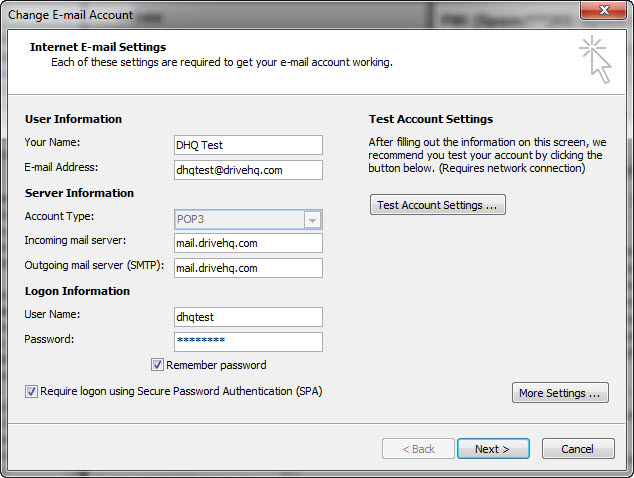Click the Internet E-mail Settings heading
The width and height of the screenshot is (634, 478).
pyautogui.click(x=98, y=47)
